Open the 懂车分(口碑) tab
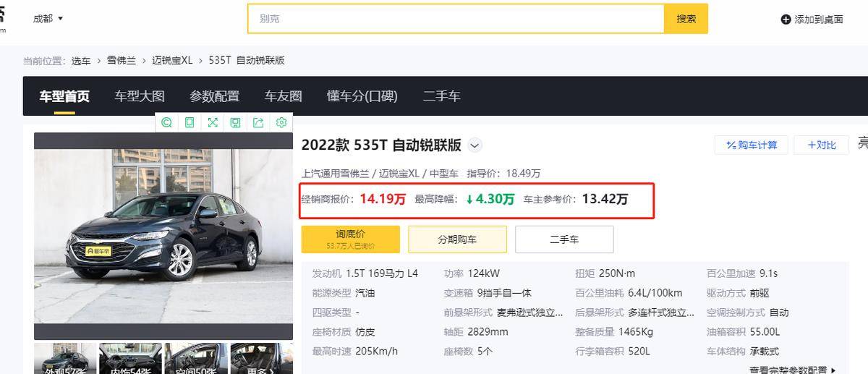This screenshot has width=868, height=374. (362, 96)
